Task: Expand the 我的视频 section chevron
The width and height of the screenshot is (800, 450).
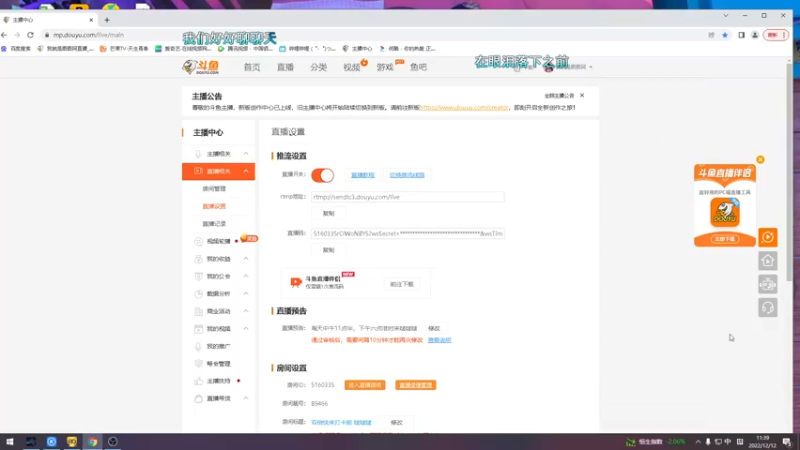Action: (x=246, y=329)
